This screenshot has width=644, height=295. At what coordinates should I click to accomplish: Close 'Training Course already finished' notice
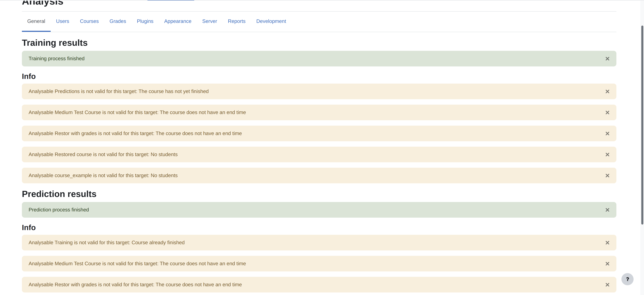[607, 243]
